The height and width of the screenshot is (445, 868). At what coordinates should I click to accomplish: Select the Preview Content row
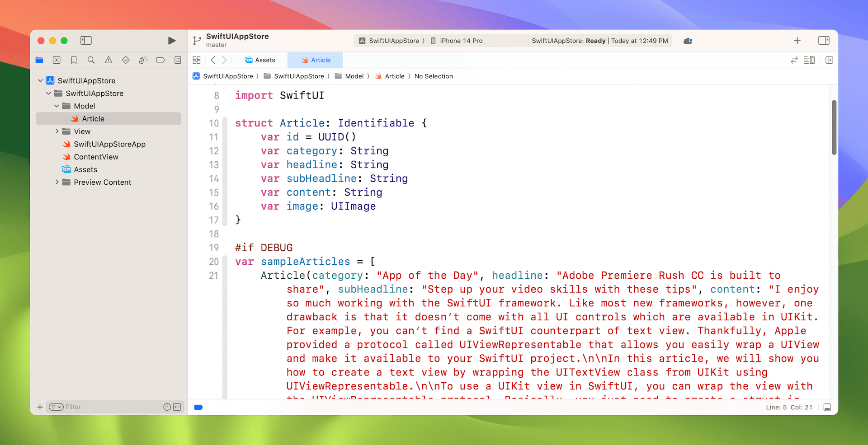tap(108, 182)
